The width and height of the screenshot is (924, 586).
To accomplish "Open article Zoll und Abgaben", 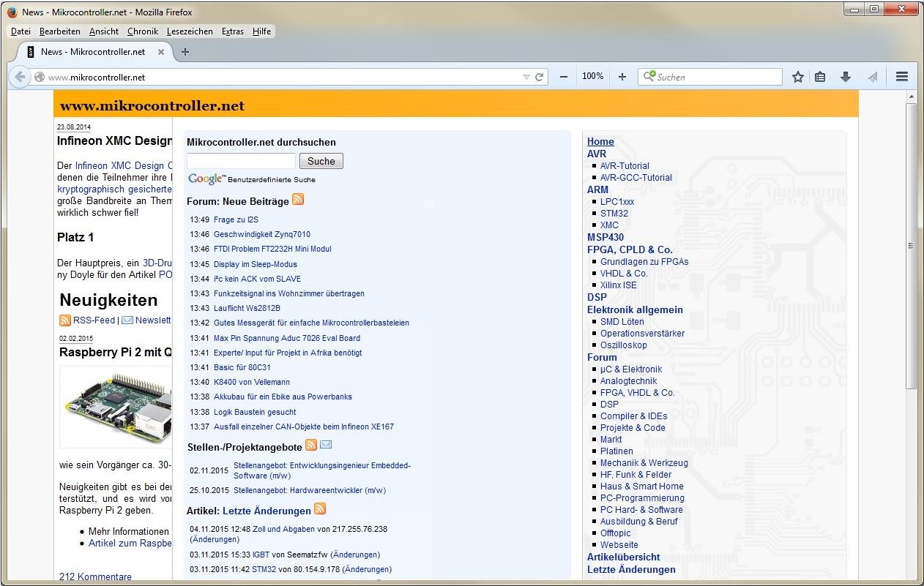I will coord(283,529).
